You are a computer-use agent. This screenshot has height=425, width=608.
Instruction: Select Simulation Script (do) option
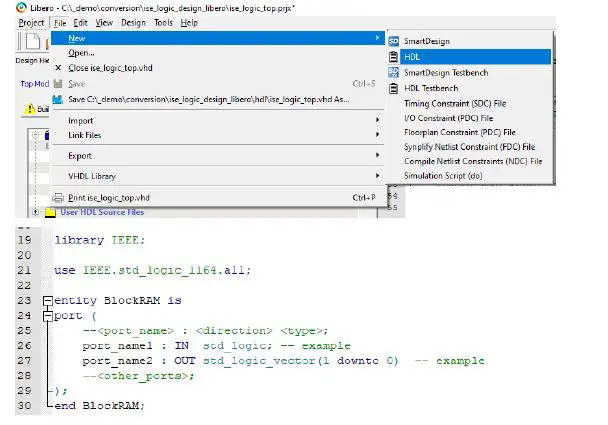click(x=470, y=176)
